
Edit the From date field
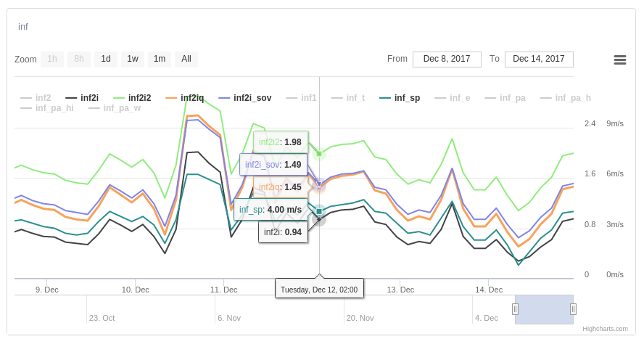(447, 60)
